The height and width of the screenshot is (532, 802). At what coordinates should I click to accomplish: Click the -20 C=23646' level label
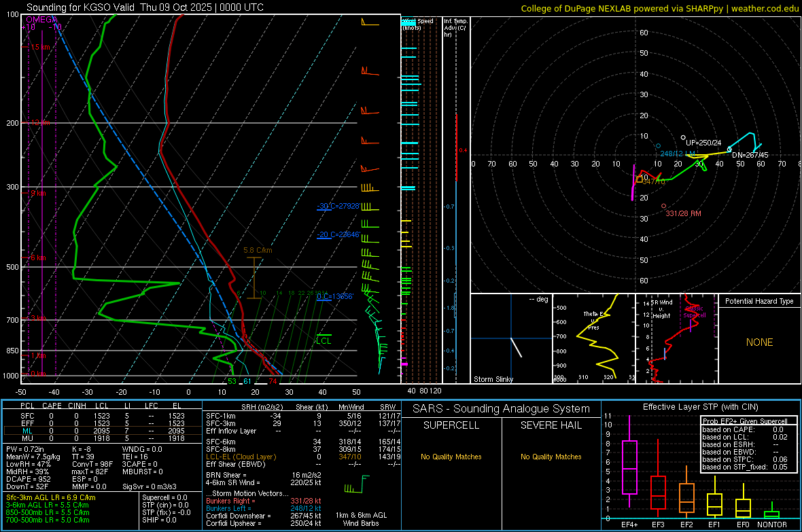point(338,235)
